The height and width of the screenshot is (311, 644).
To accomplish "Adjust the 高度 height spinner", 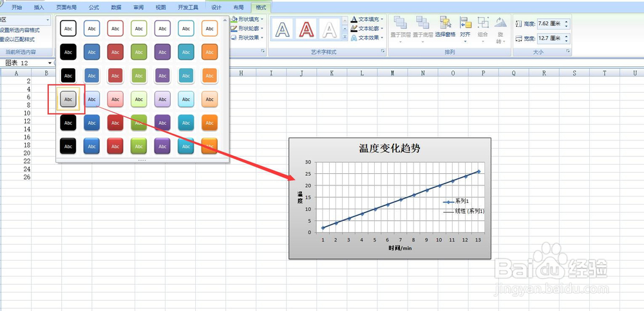I will coord(566,24).
